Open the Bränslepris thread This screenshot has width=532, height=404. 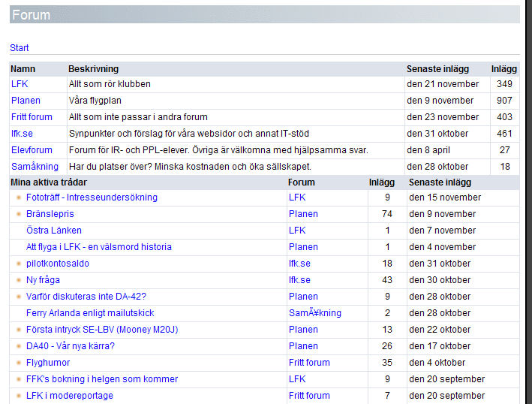click(50, 214)
